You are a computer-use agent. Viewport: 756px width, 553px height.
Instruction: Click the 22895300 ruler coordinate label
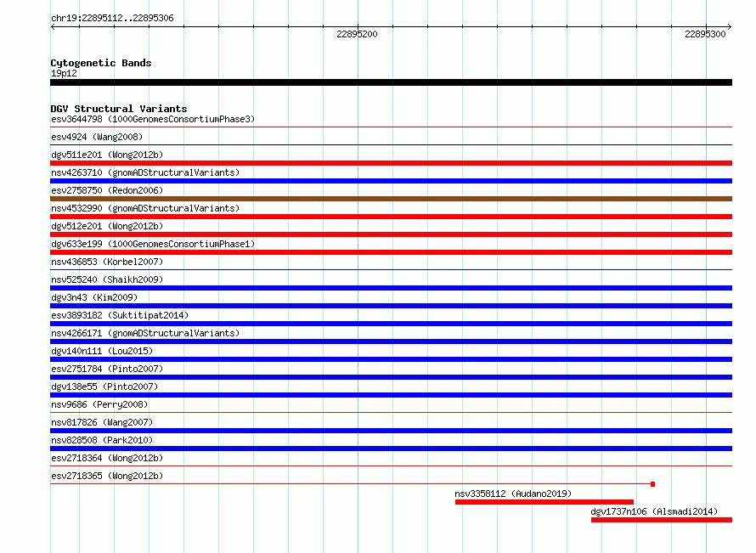click(x=705, y=34)
